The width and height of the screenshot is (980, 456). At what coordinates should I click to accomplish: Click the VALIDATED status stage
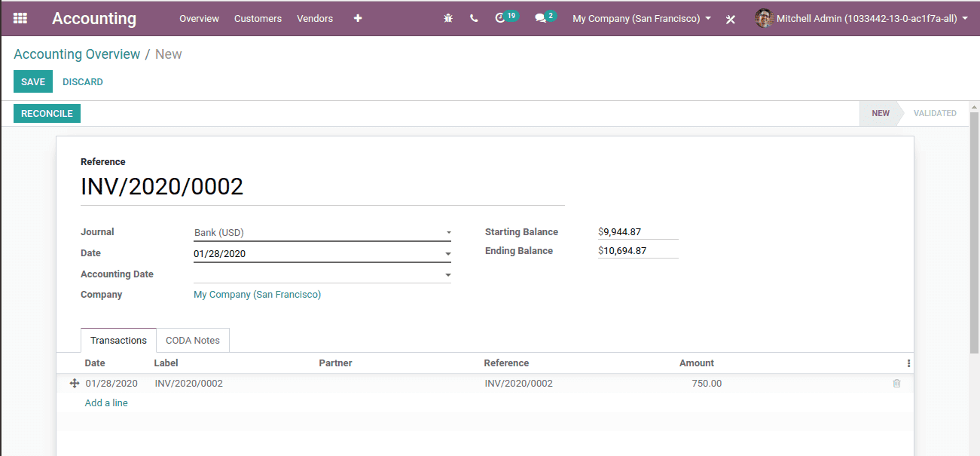coord(935,114)
